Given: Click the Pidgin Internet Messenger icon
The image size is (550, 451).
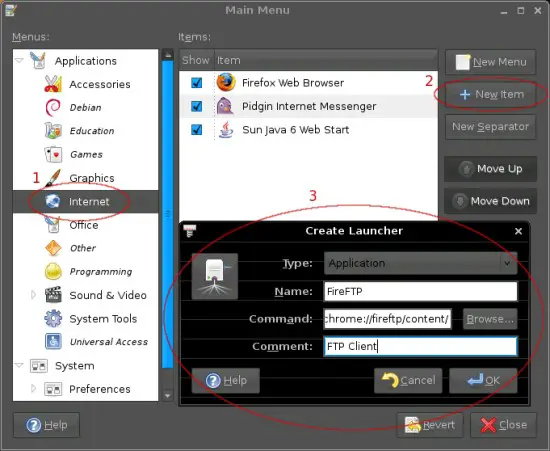Looking at the screenshot, I should tap(225, 106).
